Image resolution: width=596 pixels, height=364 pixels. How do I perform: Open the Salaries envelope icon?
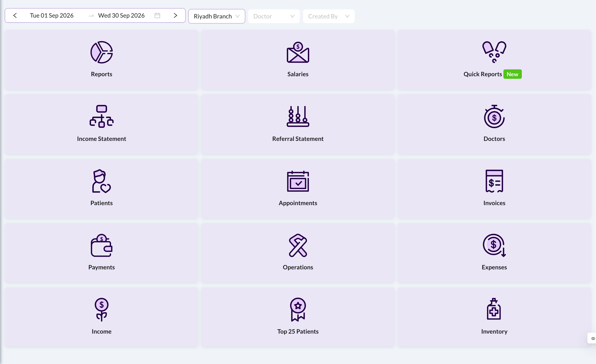tap(298, 52)
